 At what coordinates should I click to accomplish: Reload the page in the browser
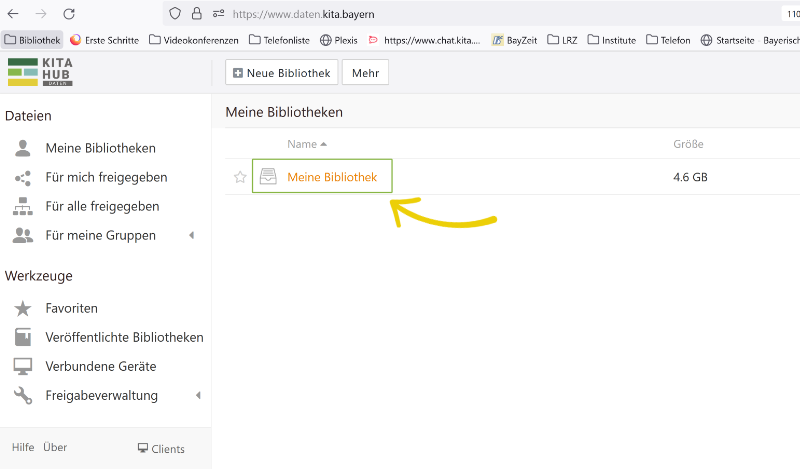point(69,14)
